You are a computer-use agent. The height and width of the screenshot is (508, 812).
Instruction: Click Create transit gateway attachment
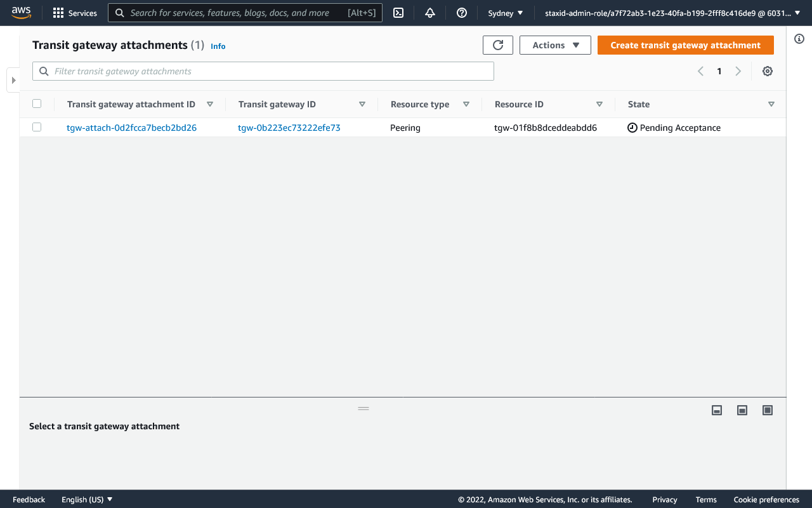[x=686, y=45]
